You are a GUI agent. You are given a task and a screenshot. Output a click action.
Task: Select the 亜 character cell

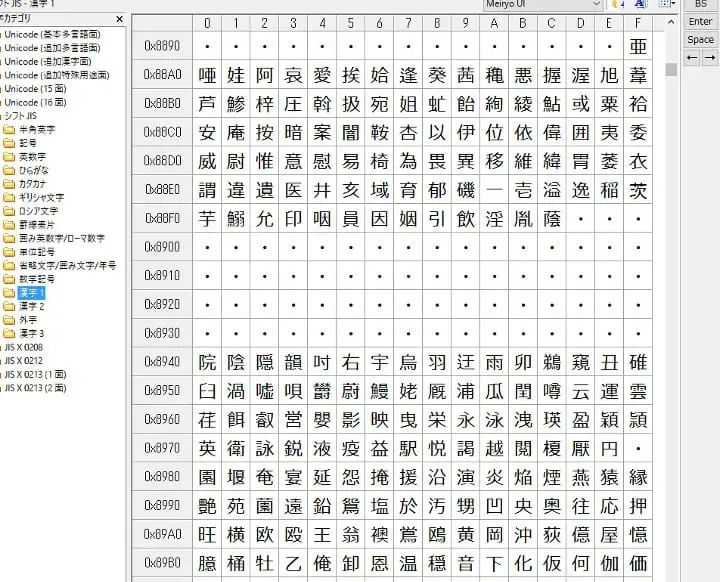click(637, 46)
